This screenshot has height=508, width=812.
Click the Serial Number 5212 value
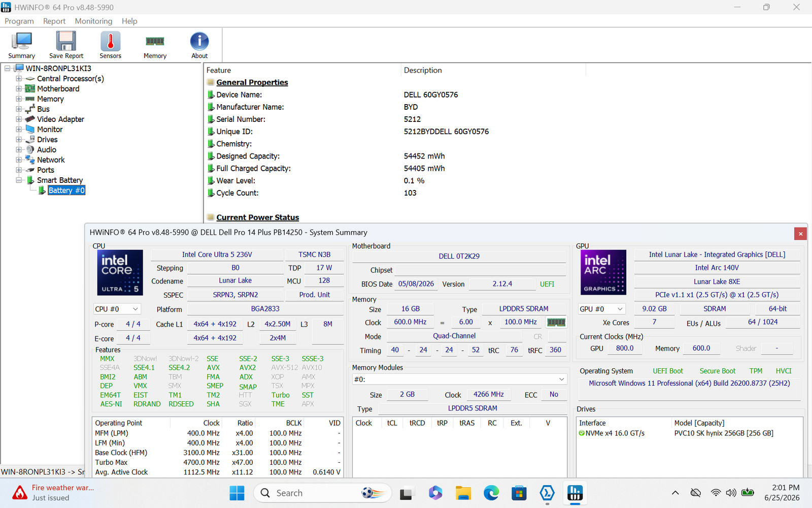(412, 119)
